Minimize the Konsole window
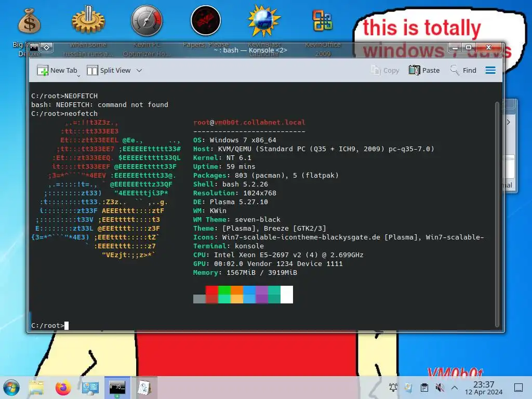 pyautogui.click(x=455, y=47)
